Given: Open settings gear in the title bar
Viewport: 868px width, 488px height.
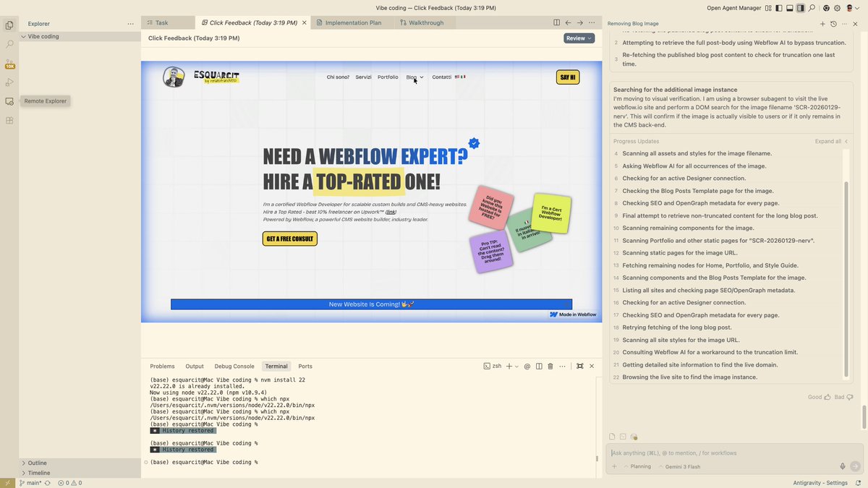Looking at the screenshot, I should click(x=837, y=8).
